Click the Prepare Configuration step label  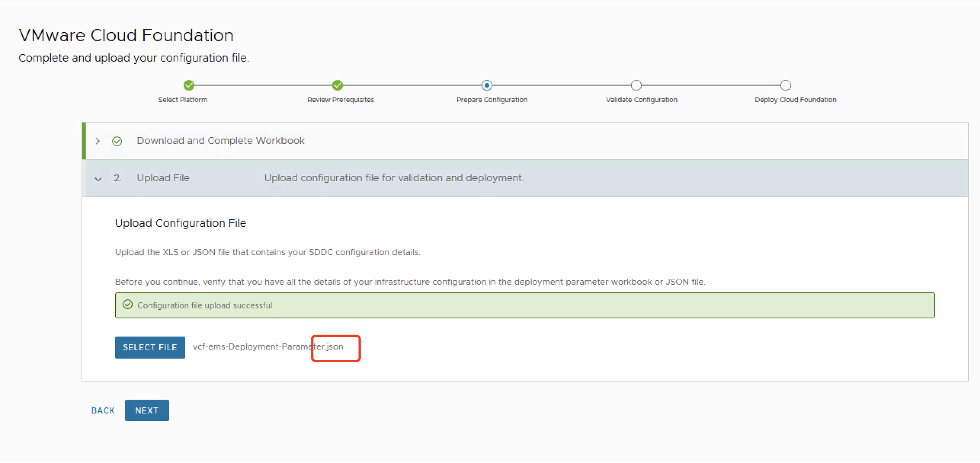[x=492, y=100]
